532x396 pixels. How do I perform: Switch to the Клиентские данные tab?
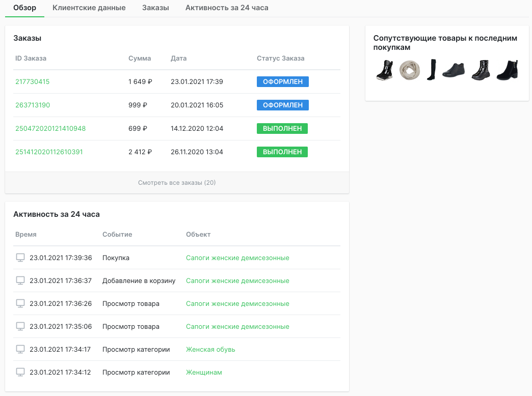point(89,8)
